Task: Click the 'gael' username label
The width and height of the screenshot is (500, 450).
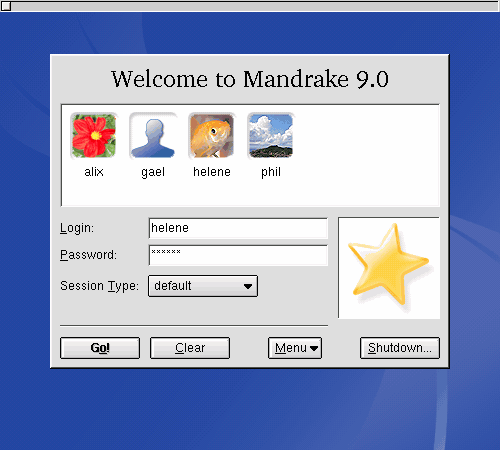Action: 153,173
